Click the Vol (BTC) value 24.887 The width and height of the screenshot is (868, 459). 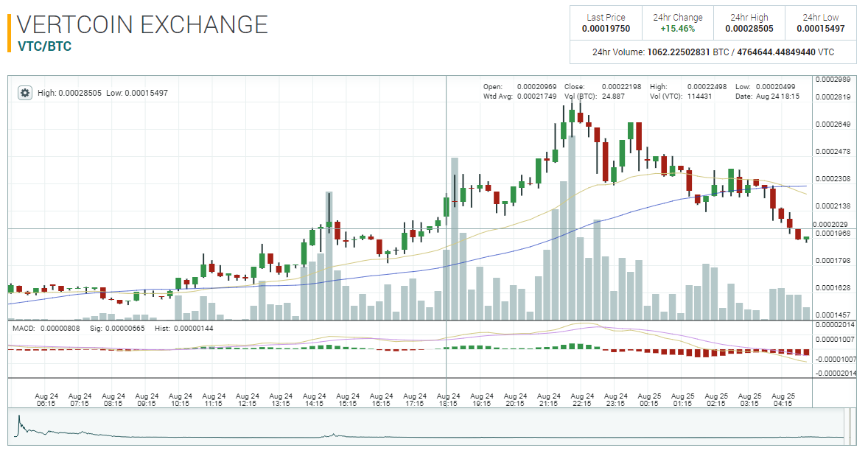click(613, 97)
